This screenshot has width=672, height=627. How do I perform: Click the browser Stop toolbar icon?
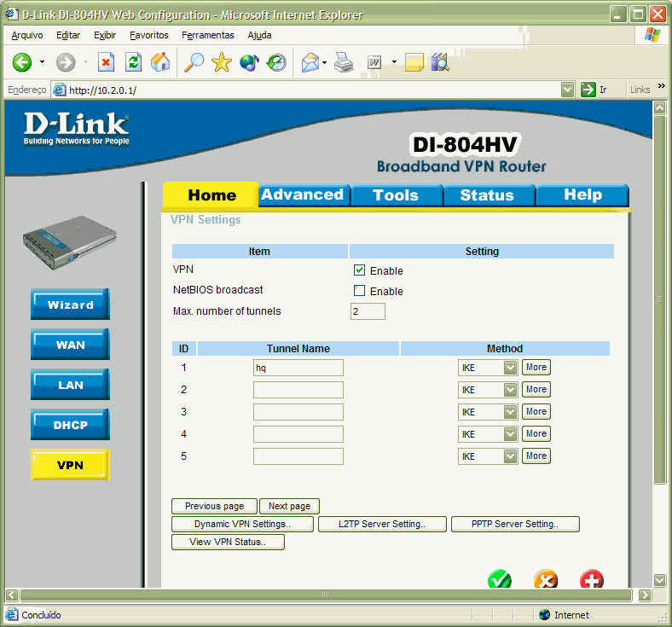pos(106,62)
